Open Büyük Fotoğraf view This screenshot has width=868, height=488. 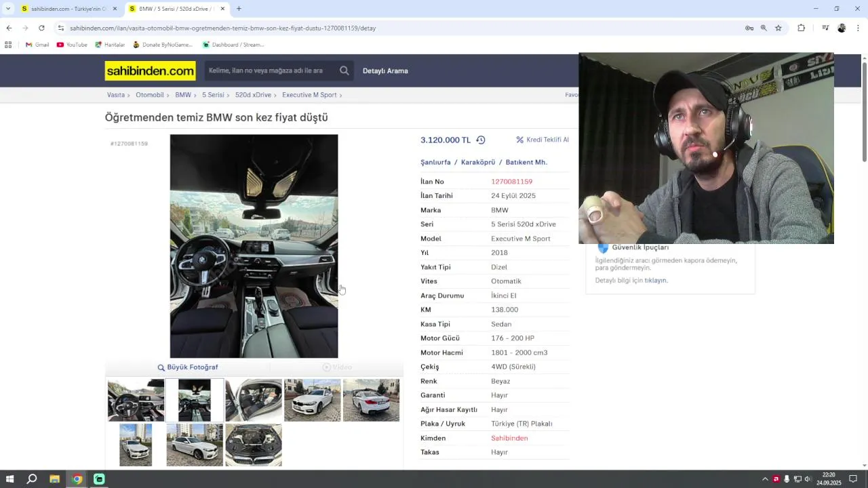point(188,367)
